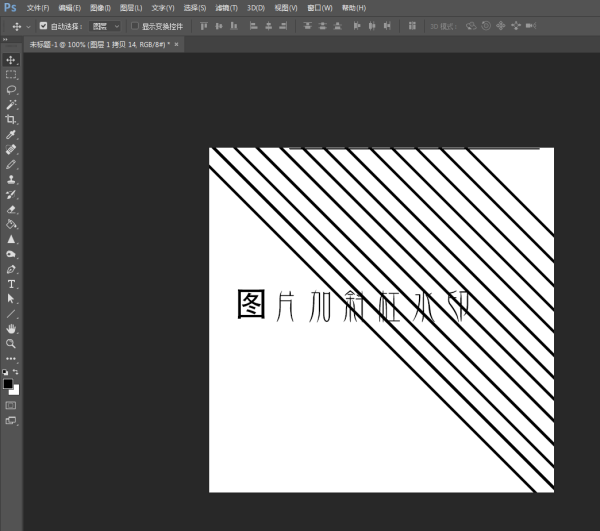Align vertical centers in options bar
Image resolution: width=600 pixels, height=531 pixels.
[x=219, y=26]
